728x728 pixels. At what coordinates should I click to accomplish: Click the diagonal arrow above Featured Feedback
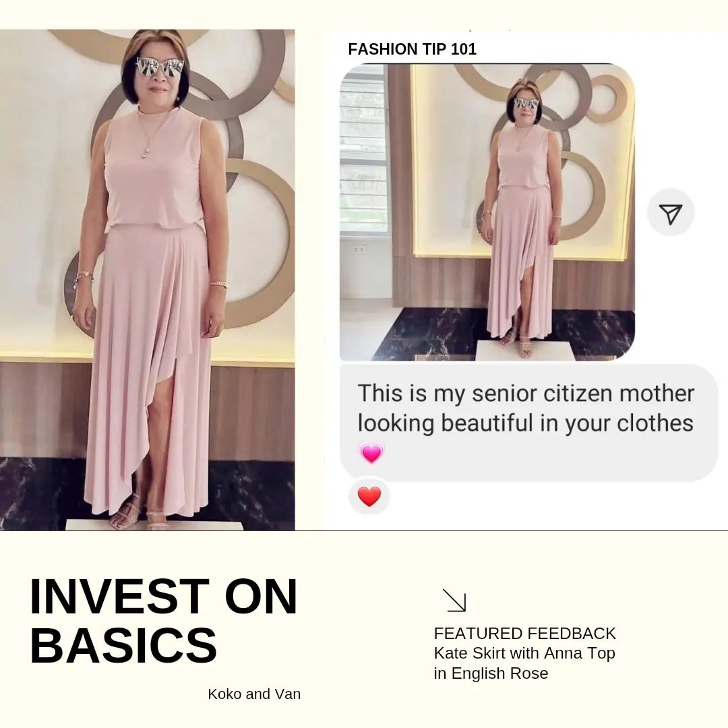454,600
